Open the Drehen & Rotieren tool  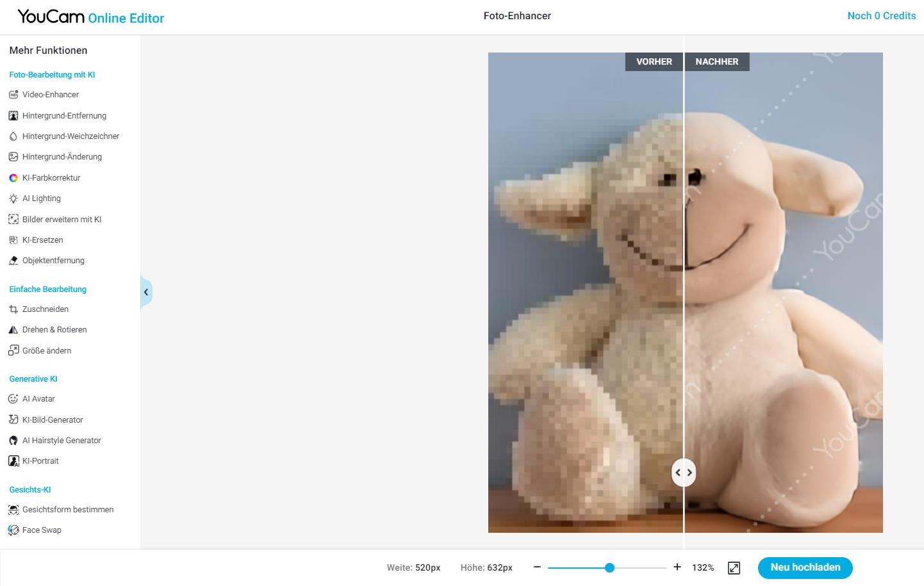[x=54, y=330]
